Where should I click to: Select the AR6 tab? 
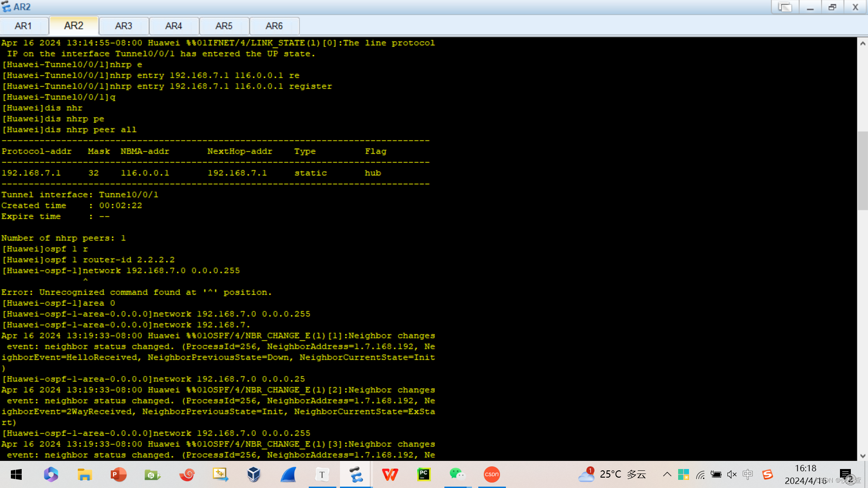click(x=274, y=26)
